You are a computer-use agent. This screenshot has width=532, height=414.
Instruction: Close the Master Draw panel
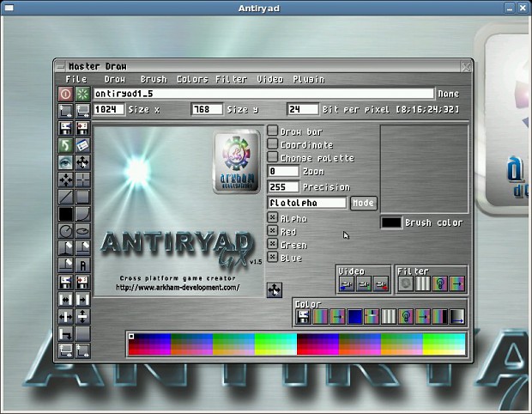466,66
